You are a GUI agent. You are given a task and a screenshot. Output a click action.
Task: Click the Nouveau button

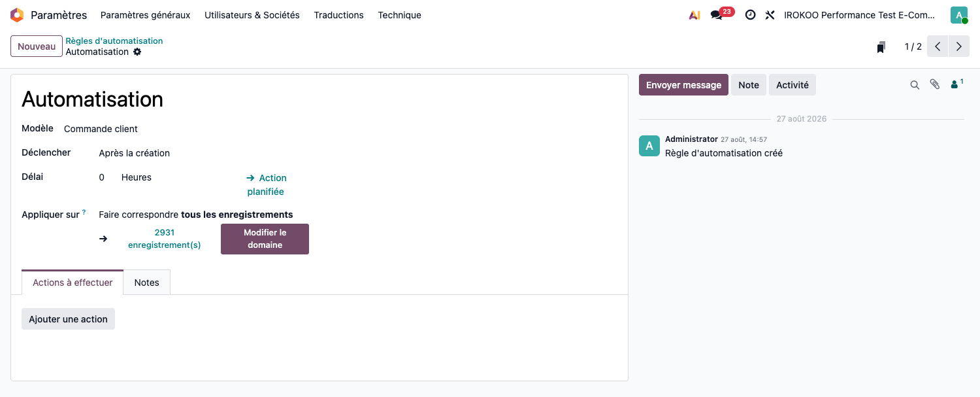[x=37, y=46]
